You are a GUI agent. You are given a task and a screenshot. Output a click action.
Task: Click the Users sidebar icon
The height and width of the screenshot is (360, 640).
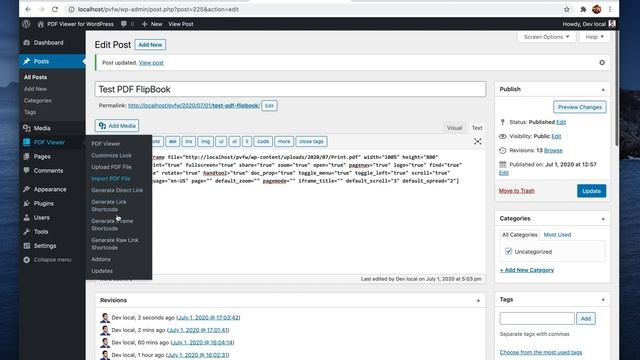coord(27,218)
